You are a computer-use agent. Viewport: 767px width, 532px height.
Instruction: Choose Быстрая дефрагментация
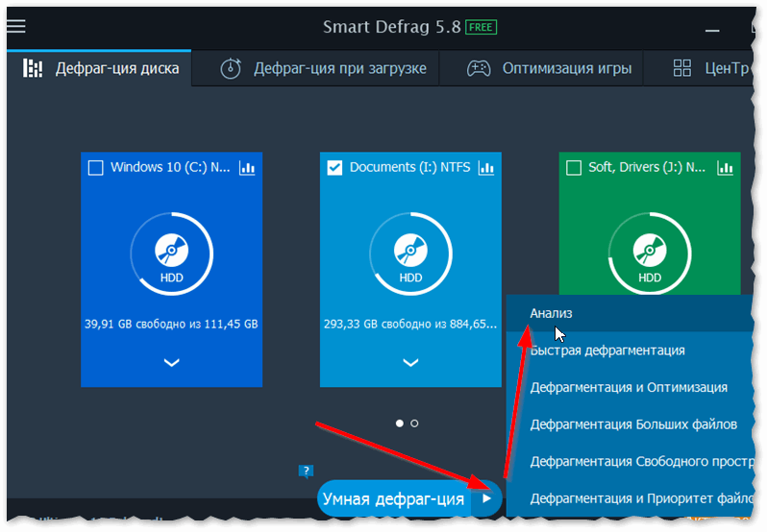point(630,351)
